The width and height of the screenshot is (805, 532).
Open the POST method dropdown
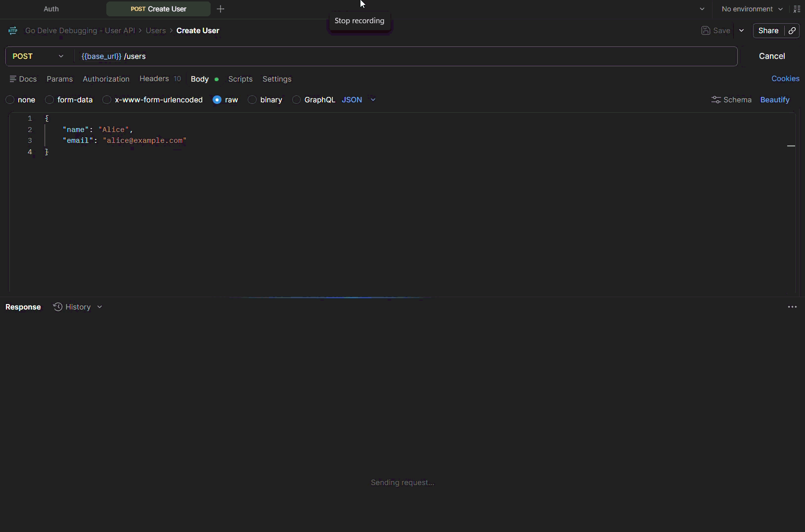[x=39, y=56]
